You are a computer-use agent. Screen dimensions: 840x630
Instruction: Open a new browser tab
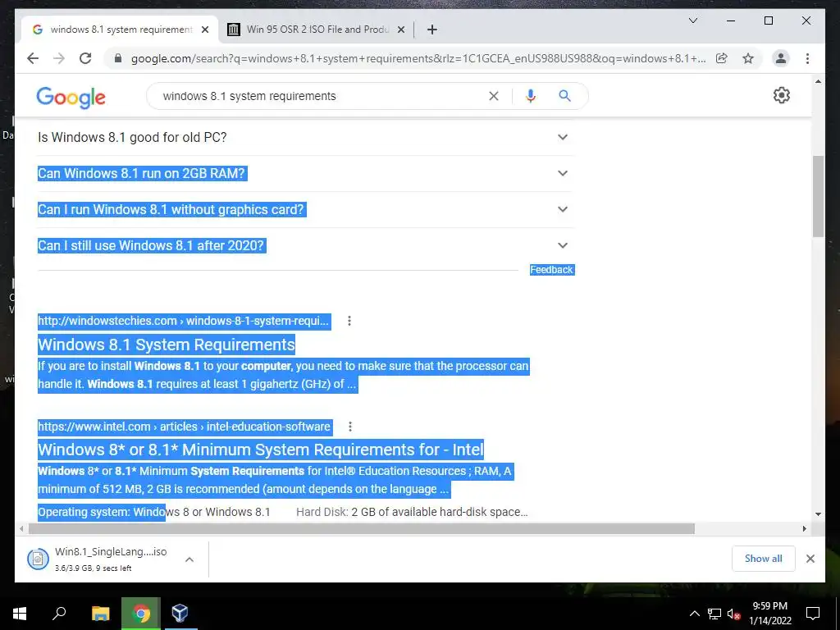point(431,30)
